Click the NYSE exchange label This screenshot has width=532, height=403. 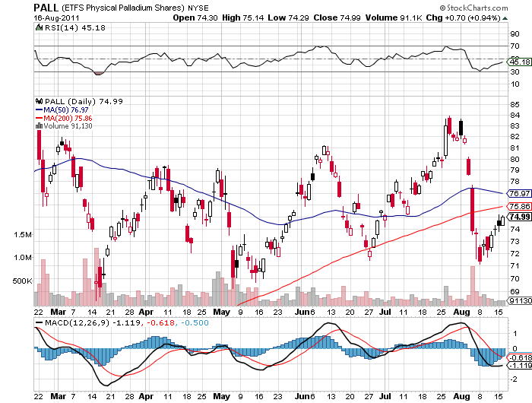[x=198, y=8]
